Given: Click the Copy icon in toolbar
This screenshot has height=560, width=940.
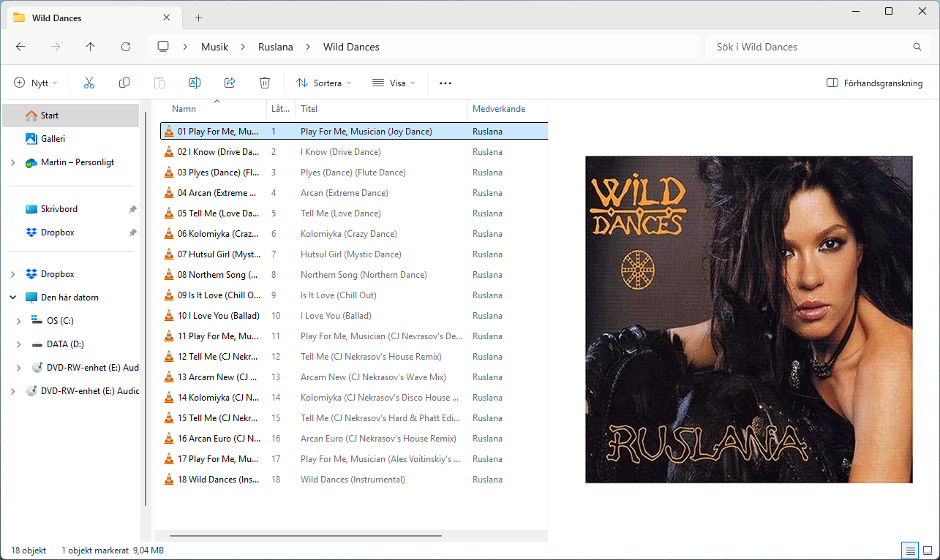Looking at the screenshot, I should click(x=124, y=83).
